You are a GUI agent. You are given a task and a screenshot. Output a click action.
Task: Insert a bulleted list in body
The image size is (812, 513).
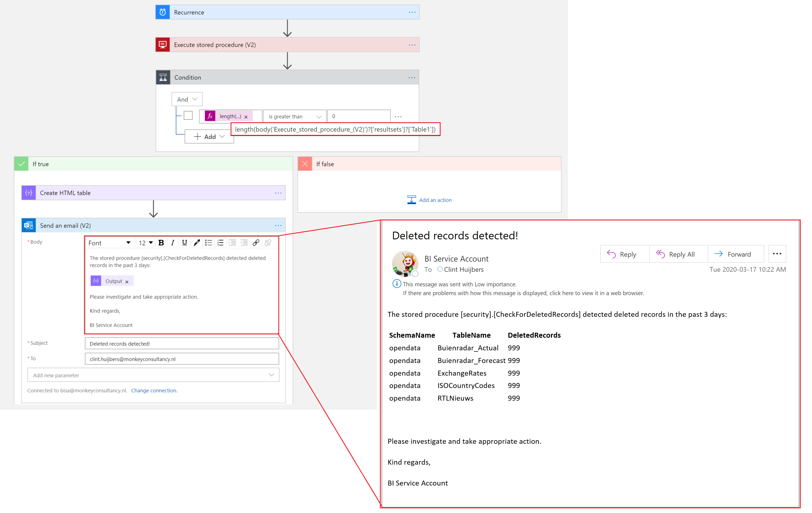click(x=208, y=243)
